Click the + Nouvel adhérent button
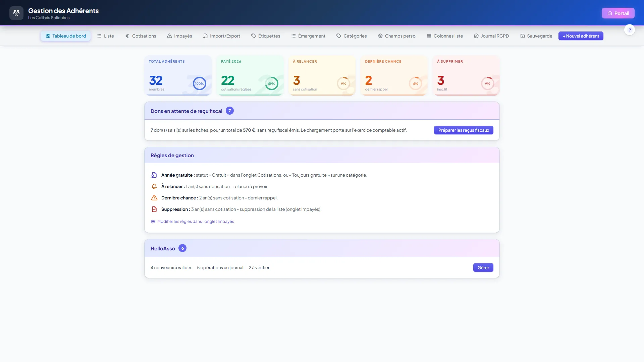This screenshot has height=362, width=644. click(x=581, y=36)
